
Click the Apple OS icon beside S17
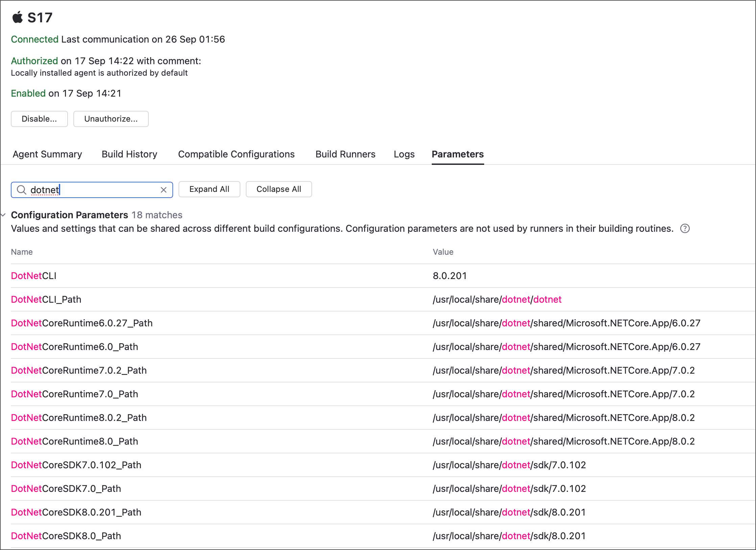(18, 17)
